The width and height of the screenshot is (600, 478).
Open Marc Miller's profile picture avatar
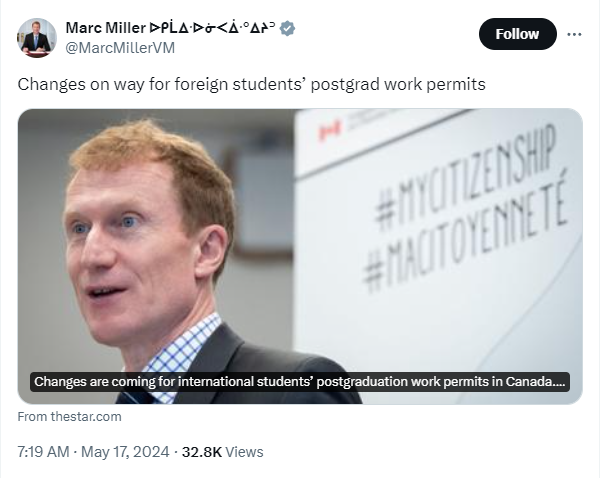click(x=37, y=38)
